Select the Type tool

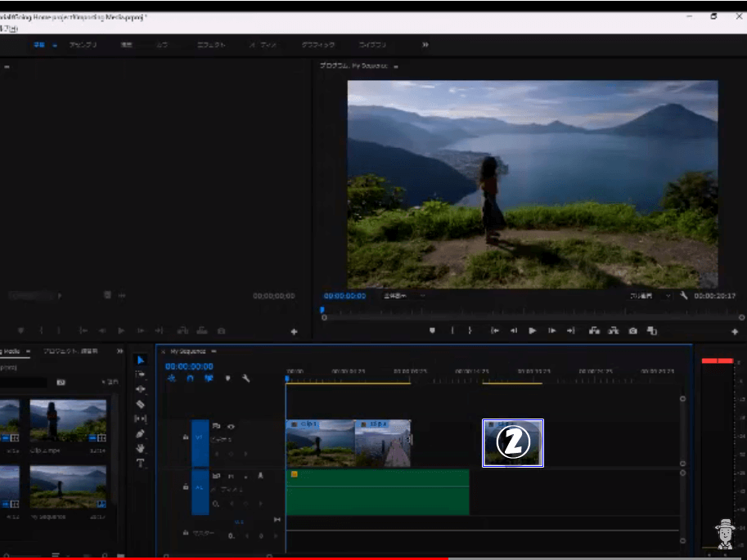point(141,461)
